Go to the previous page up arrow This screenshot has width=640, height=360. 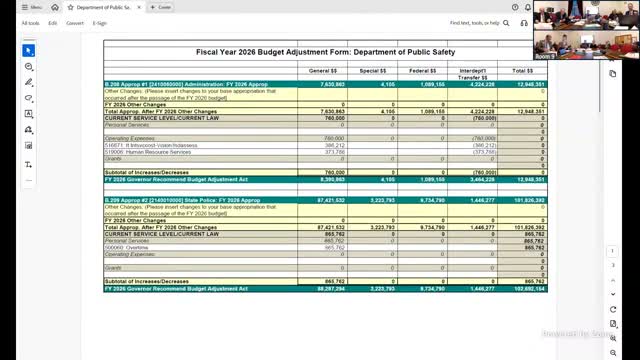(x=613, y=280)
